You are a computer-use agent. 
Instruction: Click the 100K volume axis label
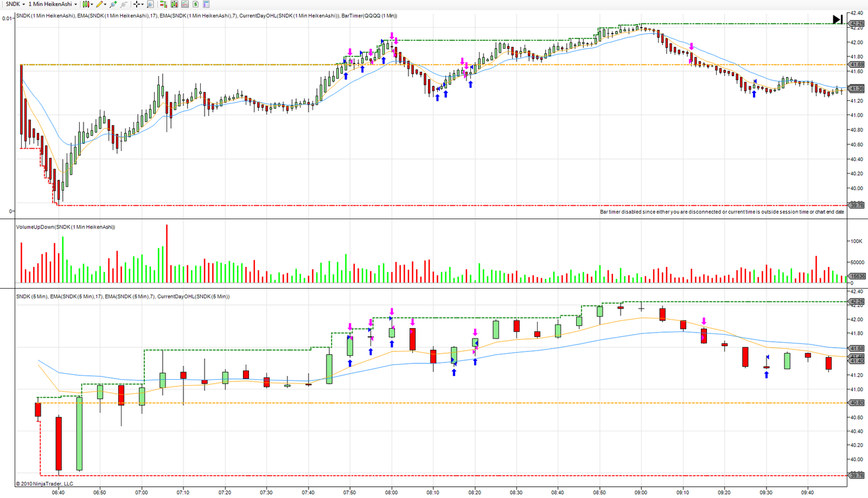pyautogui.click(x=857, y=241)
